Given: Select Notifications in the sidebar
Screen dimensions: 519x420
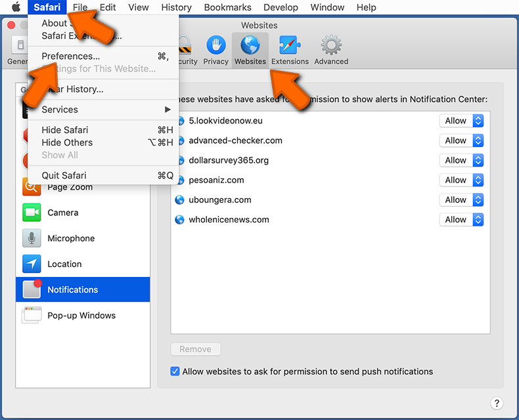Looking at the screenshot, I should (83, 289).
